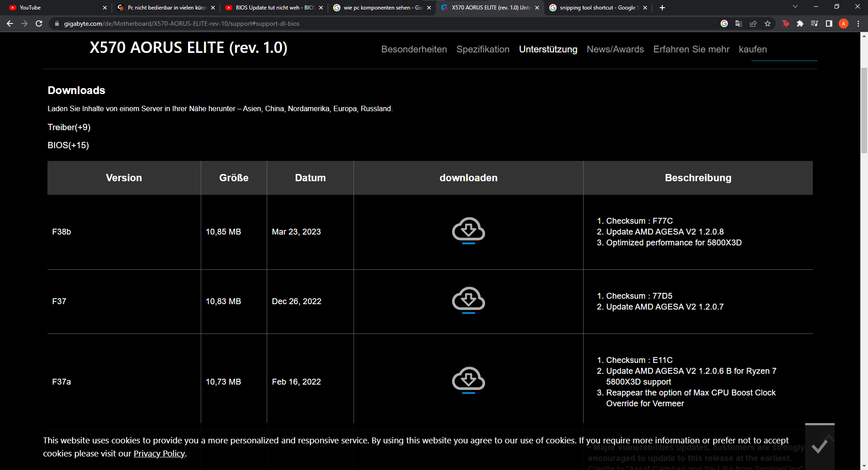Open the profile avatar menu
868x470 pixels.
844,23
